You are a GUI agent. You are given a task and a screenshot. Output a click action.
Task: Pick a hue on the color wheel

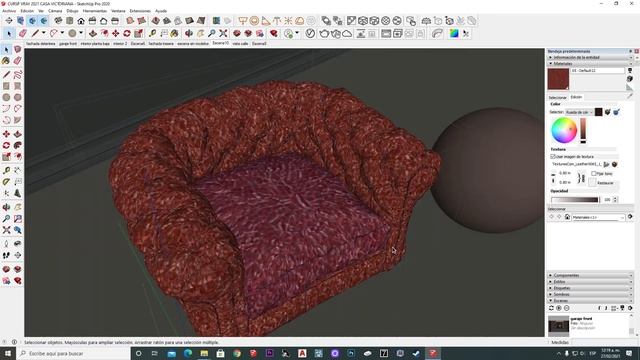[x=564, y=131]
